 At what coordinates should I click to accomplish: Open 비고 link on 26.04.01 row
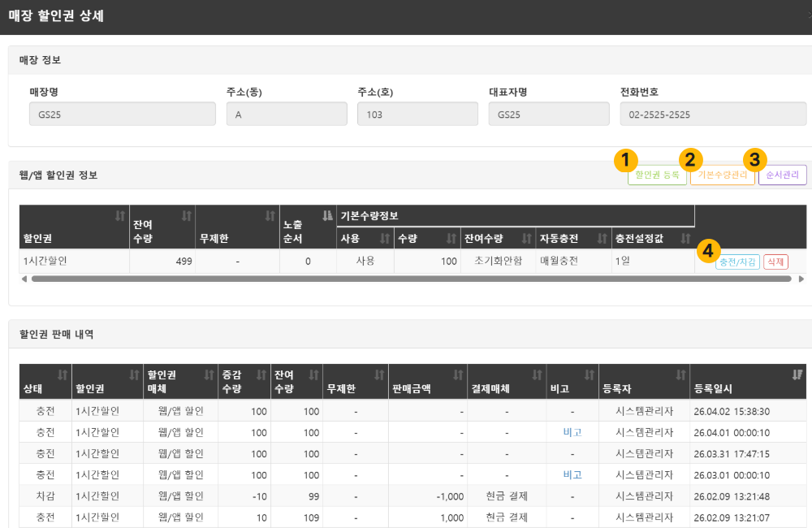click(572, 432)
